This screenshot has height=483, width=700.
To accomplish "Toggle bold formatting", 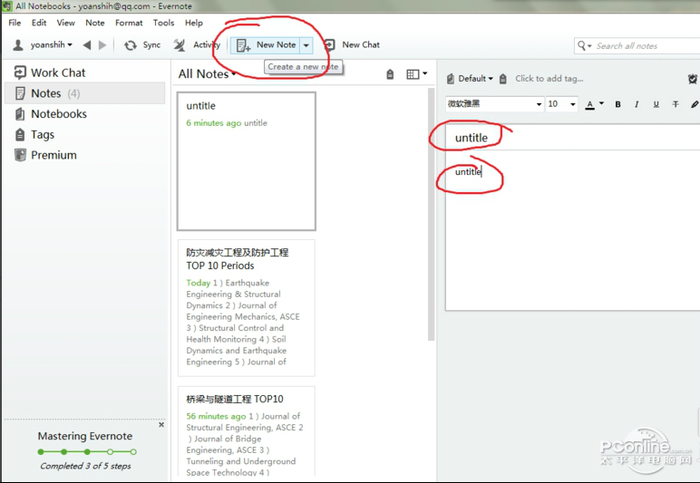I will coord(618,104).
